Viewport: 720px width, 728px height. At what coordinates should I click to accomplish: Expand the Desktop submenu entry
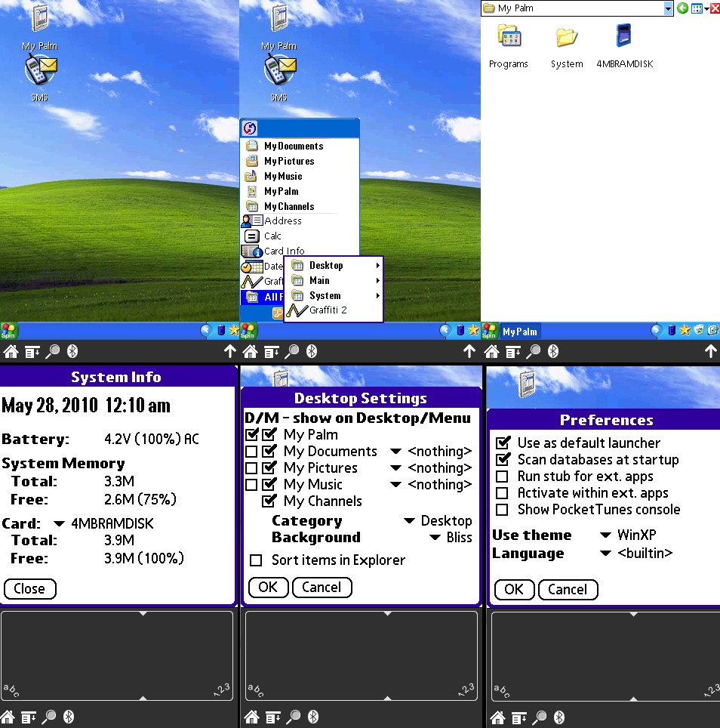(334, 266)
